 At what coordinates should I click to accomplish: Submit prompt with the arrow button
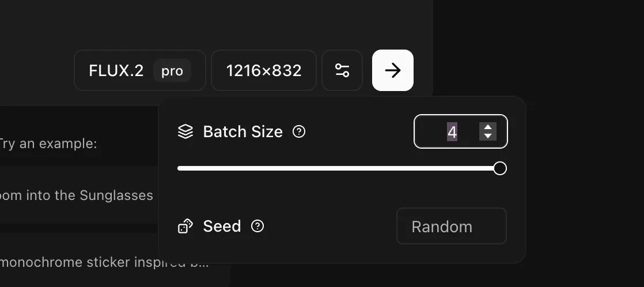click(x=393, y=70)
